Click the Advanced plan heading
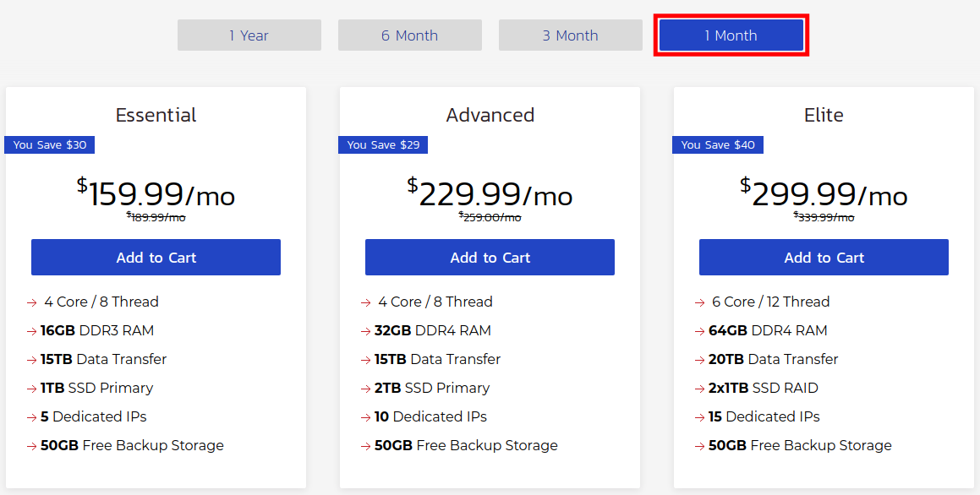Viewport: 980px width, 495px height. 490,115
